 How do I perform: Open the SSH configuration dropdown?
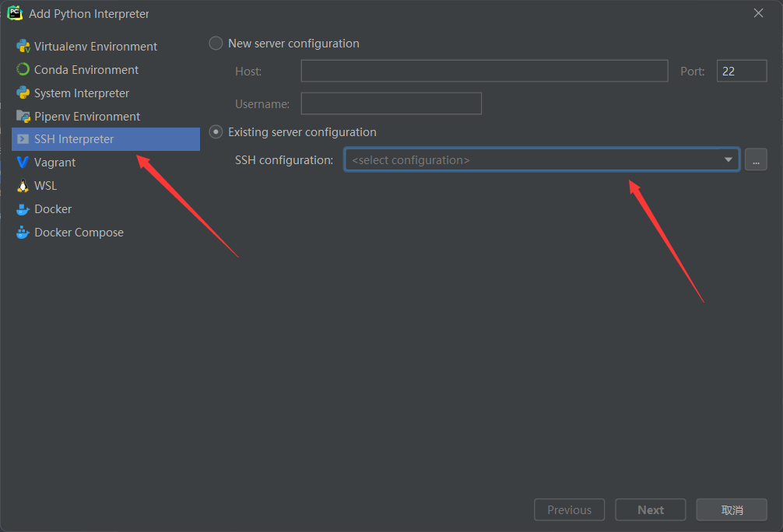click(542, 159)
